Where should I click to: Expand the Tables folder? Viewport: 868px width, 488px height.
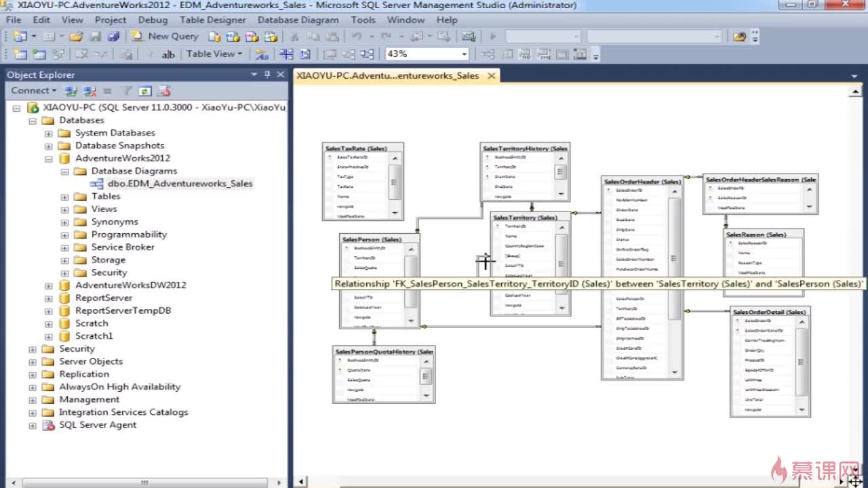pyautogui.click(x=65, y=197)
